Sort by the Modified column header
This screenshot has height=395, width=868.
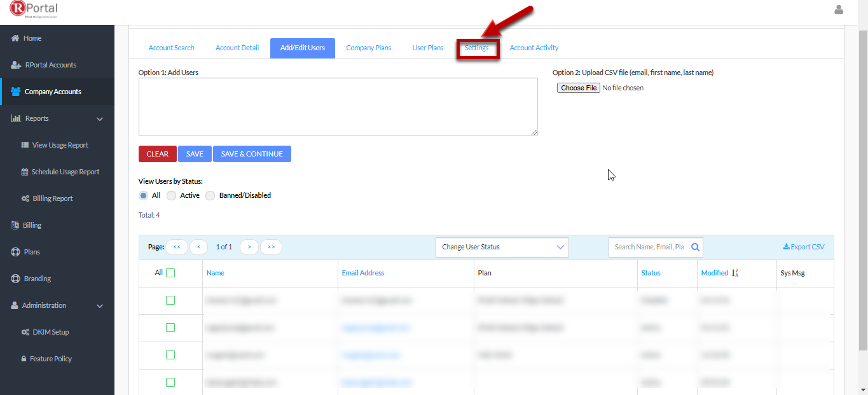pos(715,273)
